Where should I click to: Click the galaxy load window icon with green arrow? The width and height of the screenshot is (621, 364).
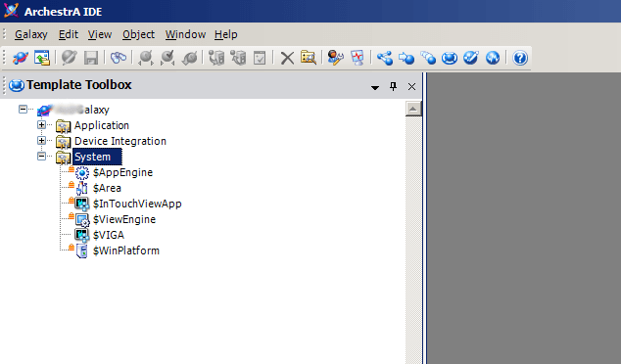coord(42,58)
